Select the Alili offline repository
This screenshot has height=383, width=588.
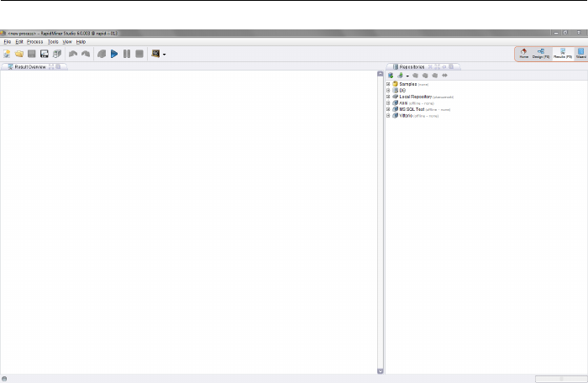coord(413,103)
